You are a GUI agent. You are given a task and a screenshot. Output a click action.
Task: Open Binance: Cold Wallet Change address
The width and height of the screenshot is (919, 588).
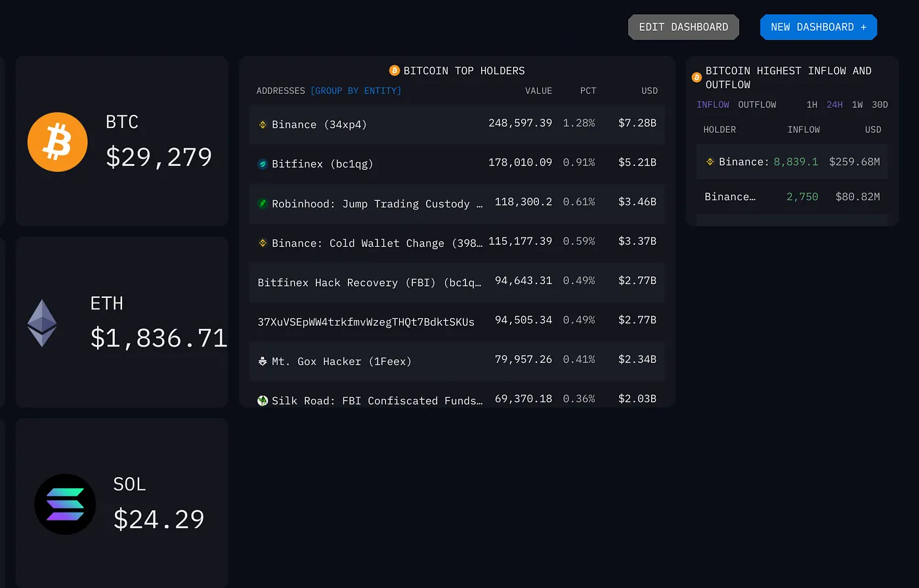click(x=377, y=243)
